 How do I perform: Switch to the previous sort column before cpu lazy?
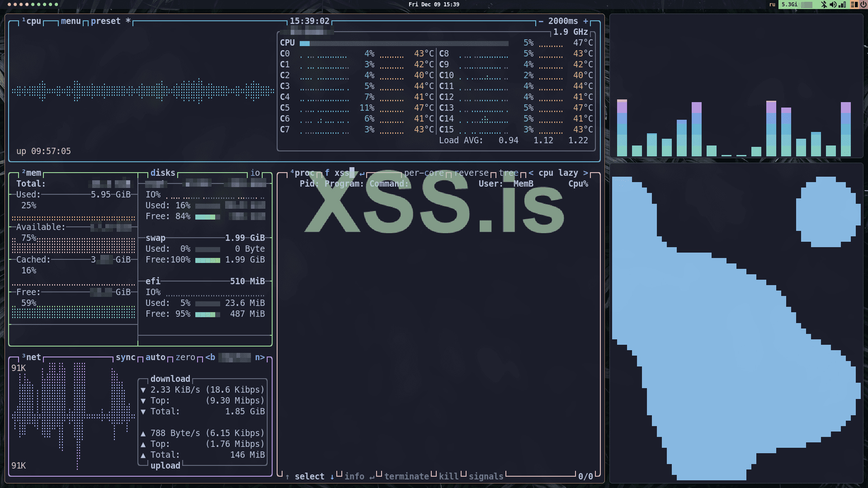point(531,173)
